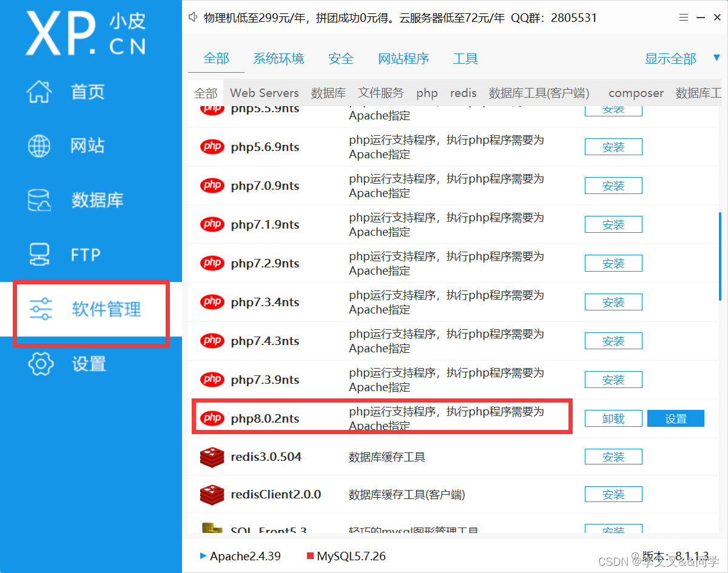The width and height of the screenshot is (728, 573).
Task: Click the red MySQL5.7.26 stopped indicator
Action: pyautogui.click(x=310, y=556)
